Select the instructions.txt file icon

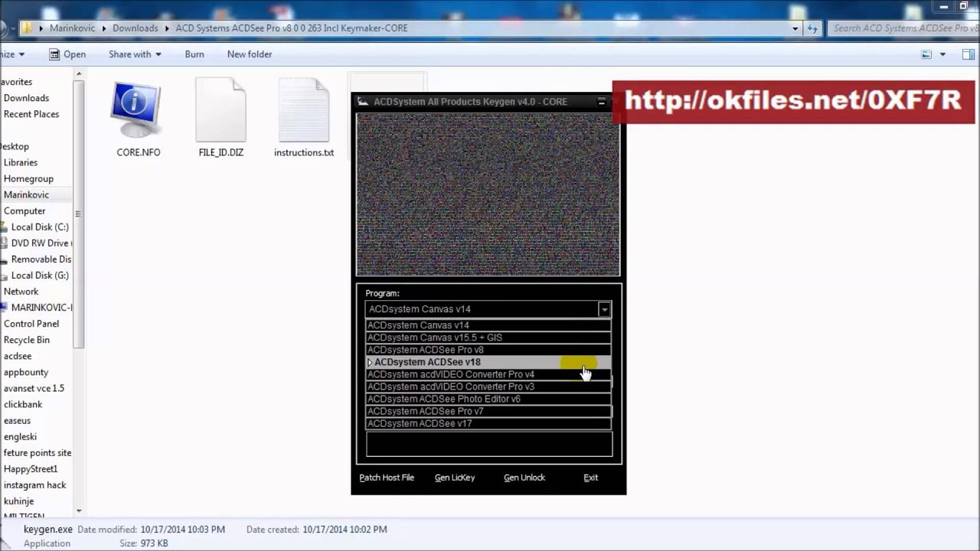pos(303,111)
